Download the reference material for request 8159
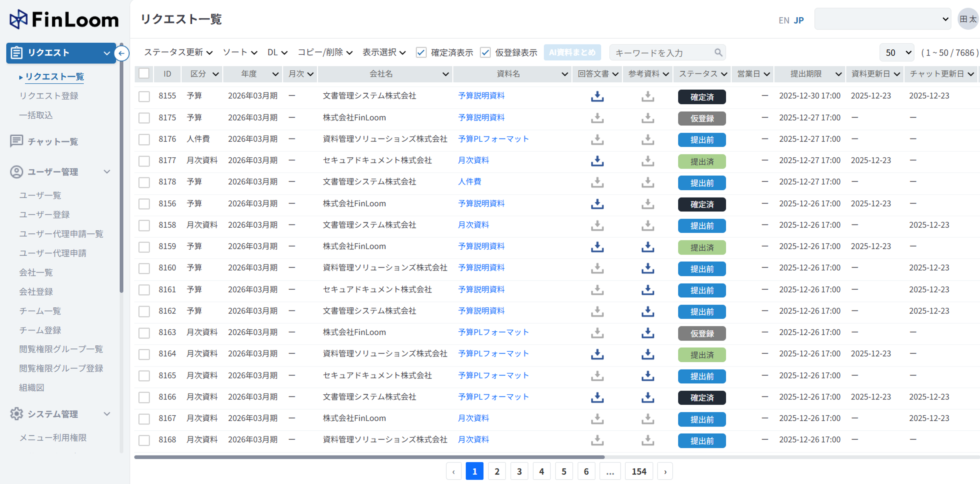The width and height of the screenshot is (980, 484). point(647,247)
